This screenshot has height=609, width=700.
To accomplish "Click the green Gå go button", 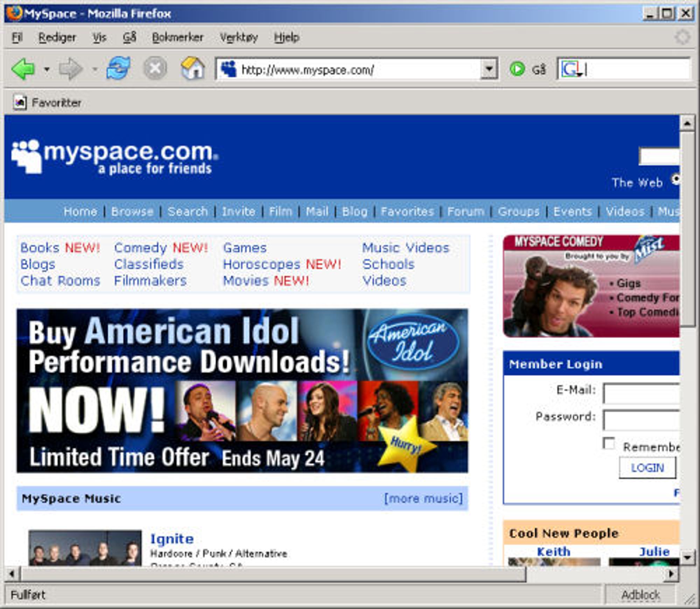I will click(517, 69).
